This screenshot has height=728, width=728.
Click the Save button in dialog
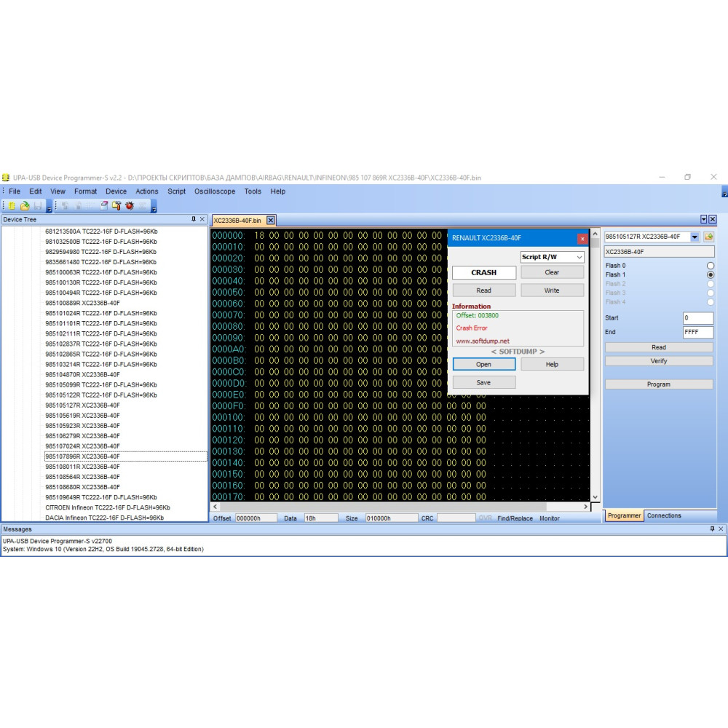pos(484,383)
